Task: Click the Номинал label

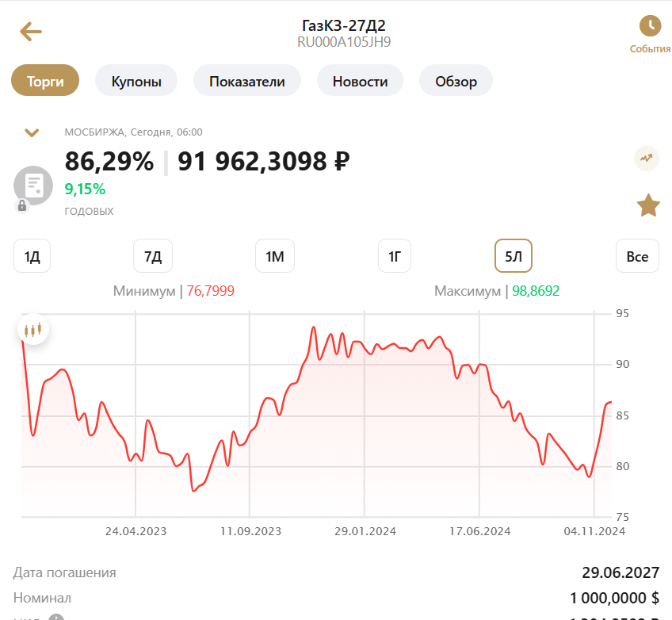Action: coord(42,598)
